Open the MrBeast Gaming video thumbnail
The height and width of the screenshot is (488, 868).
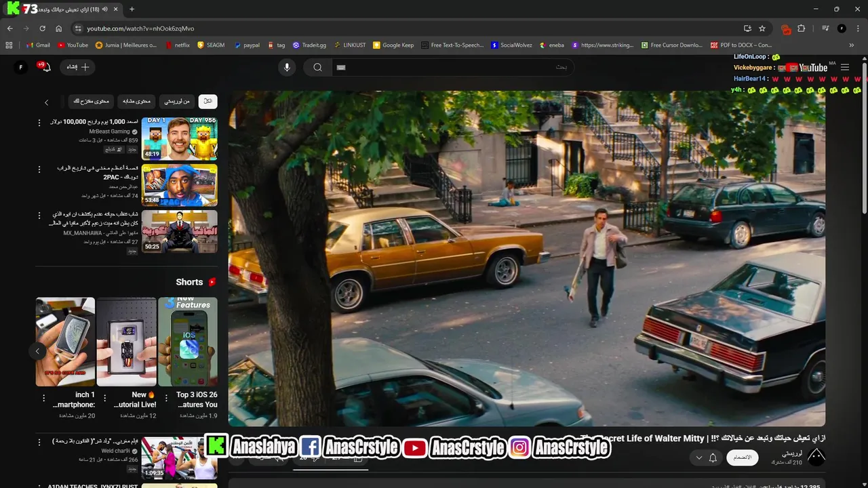(180, 138)
